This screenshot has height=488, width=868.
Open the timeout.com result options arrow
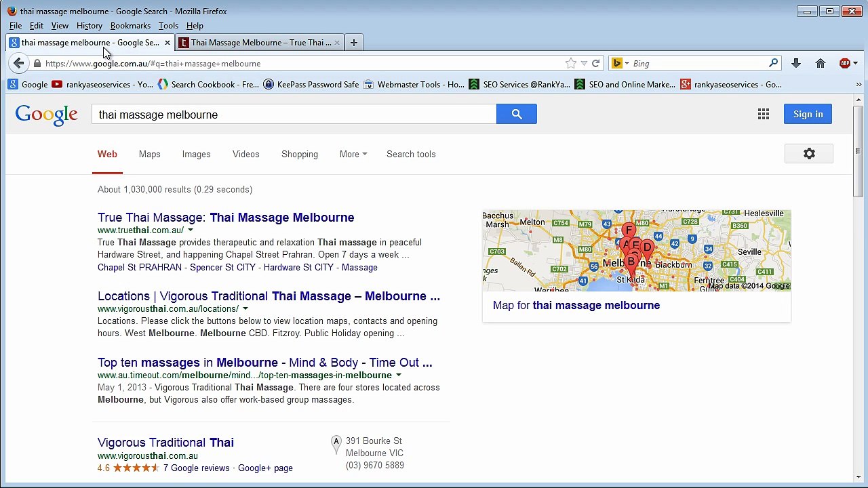pyautogui.click(x=399, y=375)
